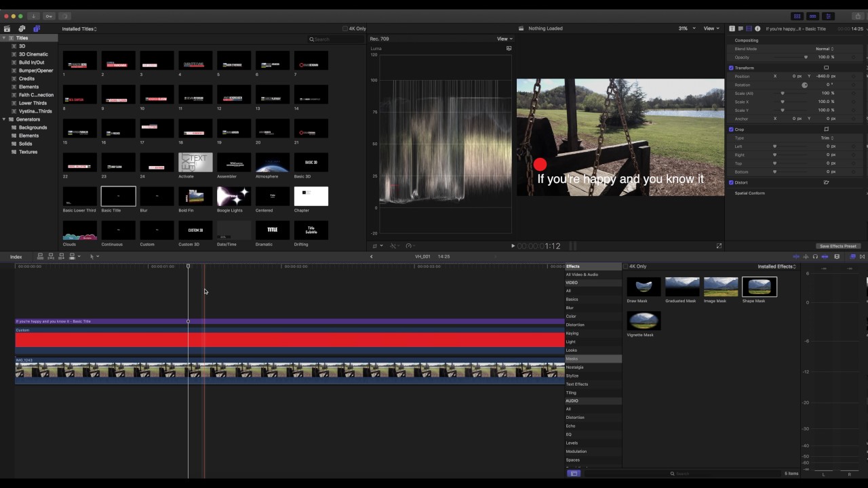Play the viewer with play button

[513, 246]
